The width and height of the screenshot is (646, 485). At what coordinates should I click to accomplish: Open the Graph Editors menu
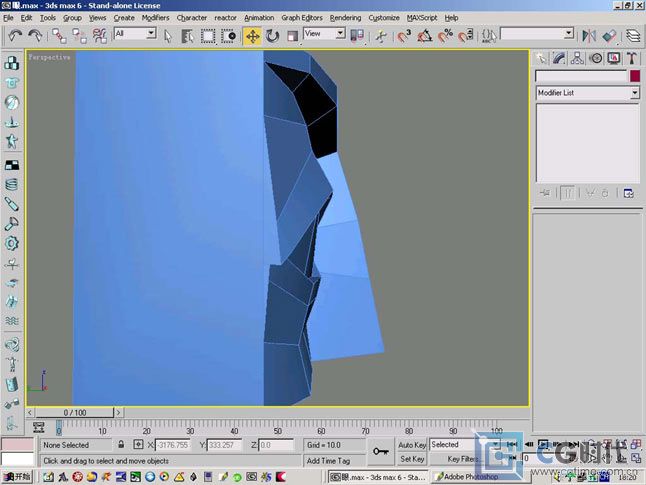coord(302,18)
